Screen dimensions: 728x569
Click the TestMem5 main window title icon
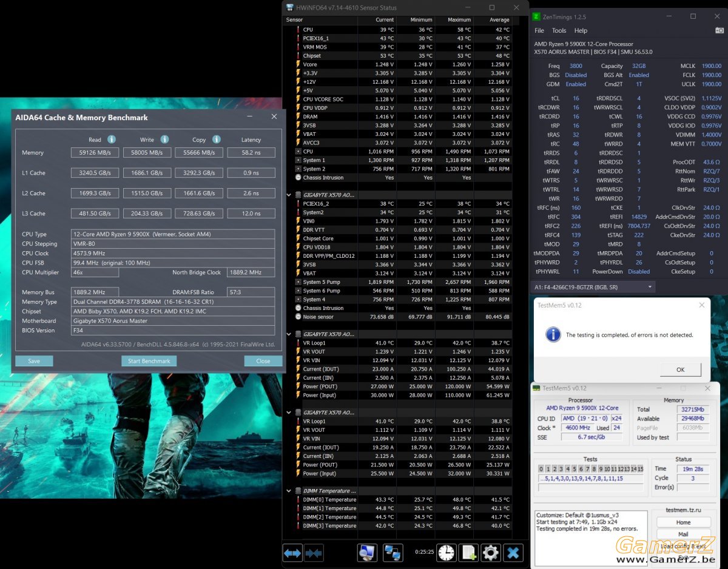click(x=536, y=388)
